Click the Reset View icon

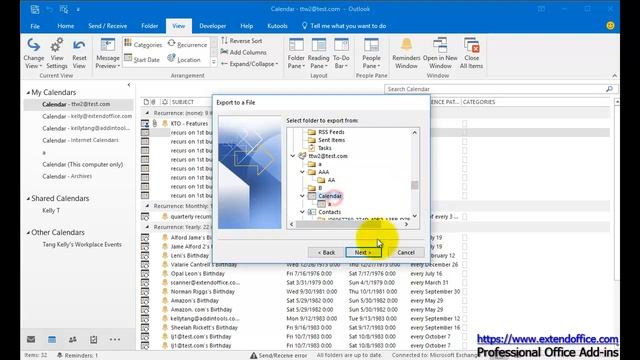(79, 46)
